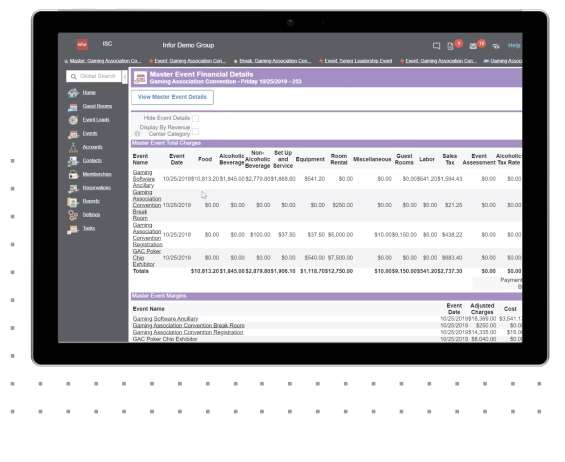This screenshot has height=462, width=565.
Task: Open Gaming Association Convention Break Room in Total Charges
Action: pos(146,205)
